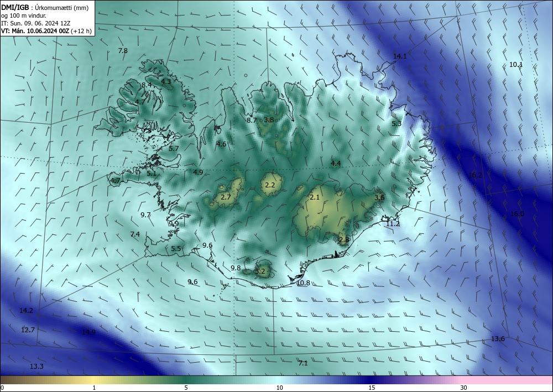
Task: Select the 8.7 precipitation value
Action: pyautogui.click(x=252, y=120)
